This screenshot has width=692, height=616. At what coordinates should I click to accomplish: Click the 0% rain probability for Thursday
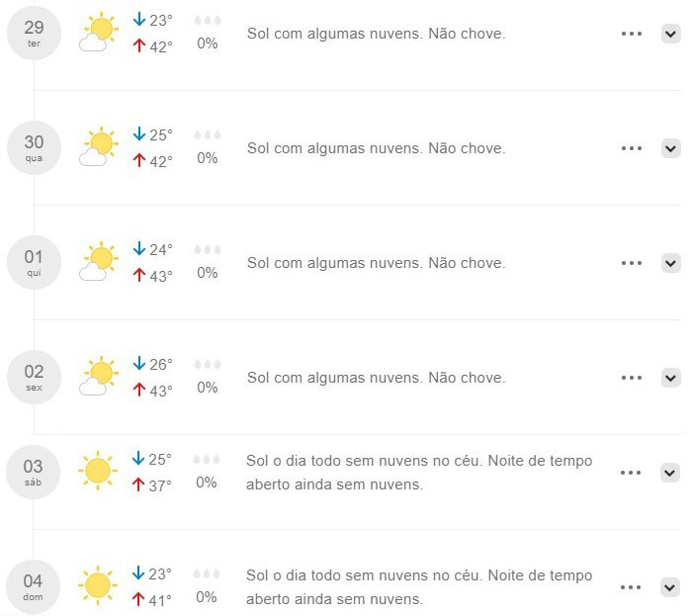pos(208,273)
